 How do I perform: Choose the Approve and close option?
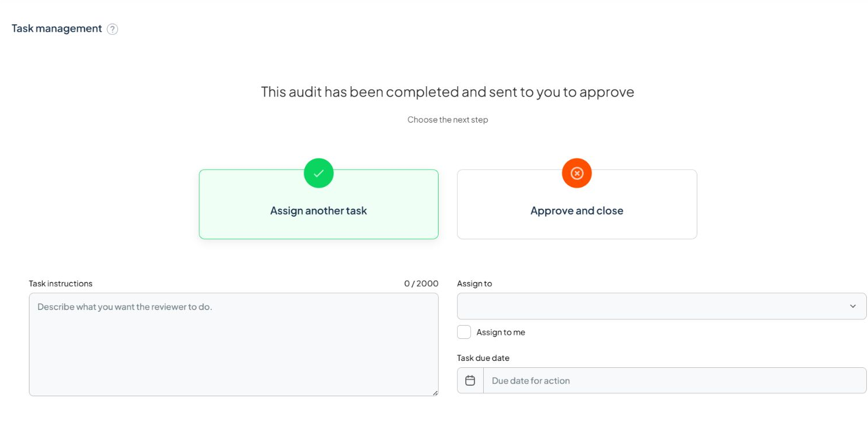point(577,204)
